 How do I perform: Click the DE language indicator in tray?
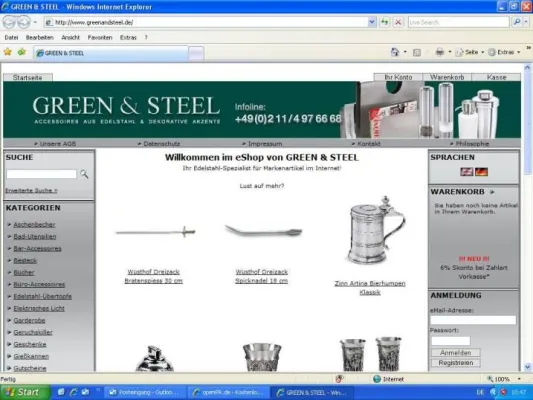[x=480, y=393]
